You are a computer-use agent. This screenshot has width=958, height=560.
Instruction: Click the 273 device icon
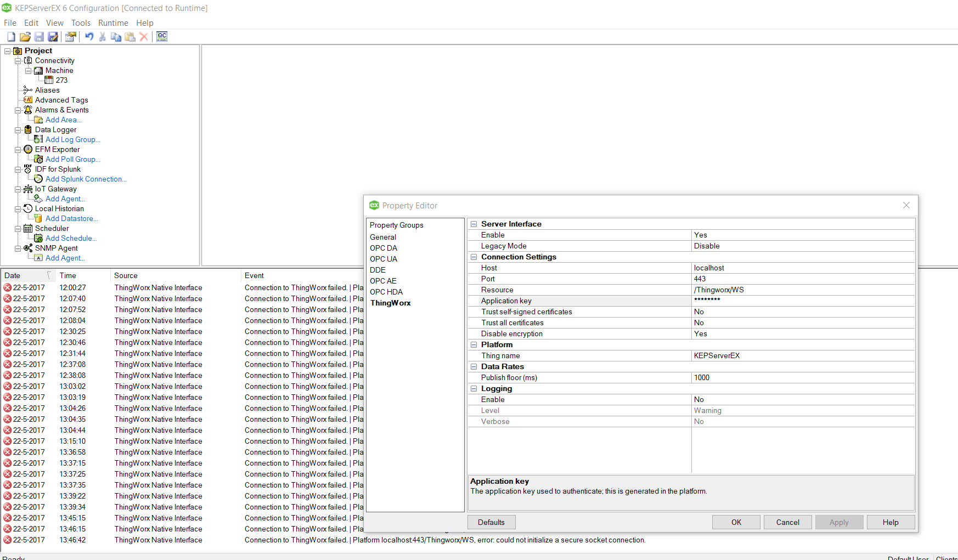click(x=49, y=80)
